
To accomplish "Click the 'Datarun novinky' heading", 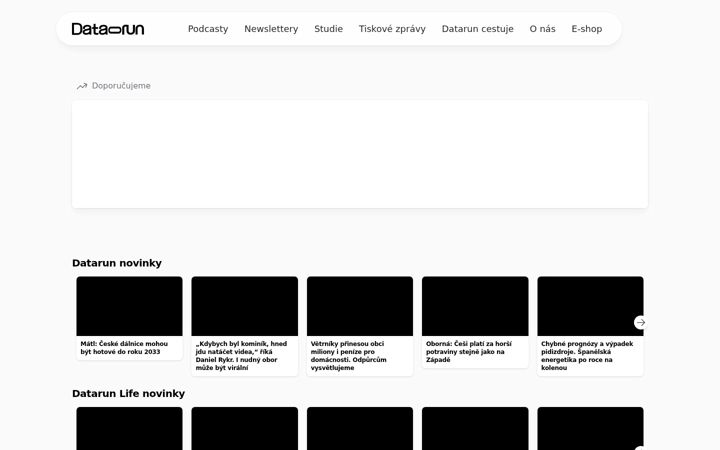I will 117,263.
